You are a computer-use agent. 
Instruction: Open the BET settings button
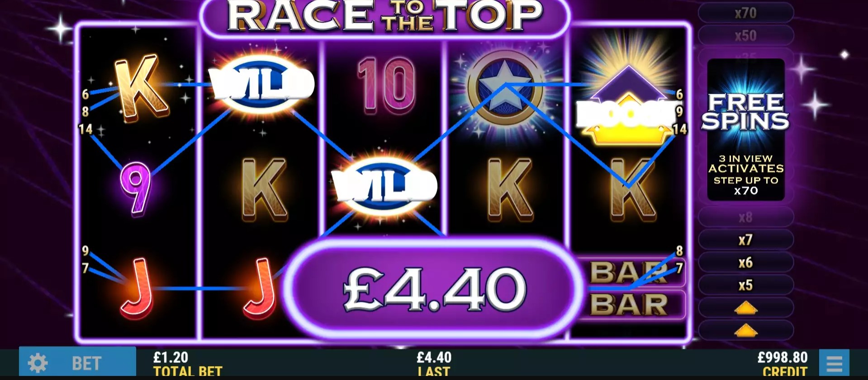coord(77,362)
